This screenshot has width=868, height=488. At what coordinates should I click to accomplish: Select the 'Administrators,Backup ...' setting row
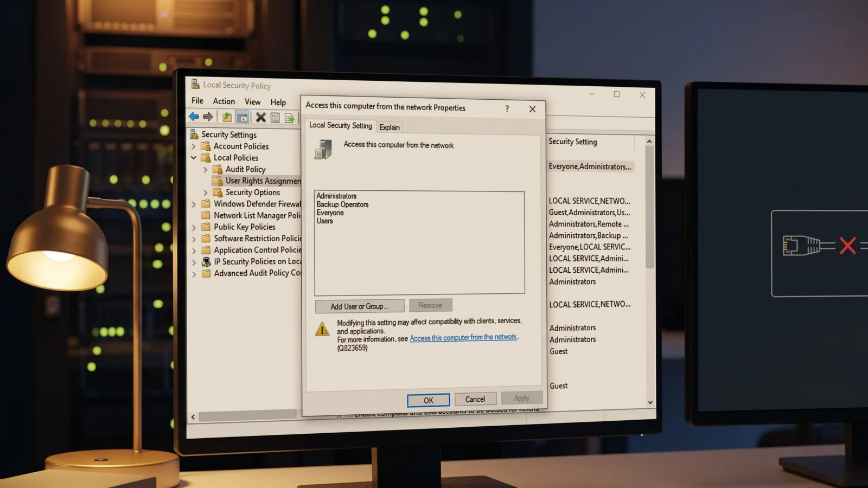(x=588, y=235)
